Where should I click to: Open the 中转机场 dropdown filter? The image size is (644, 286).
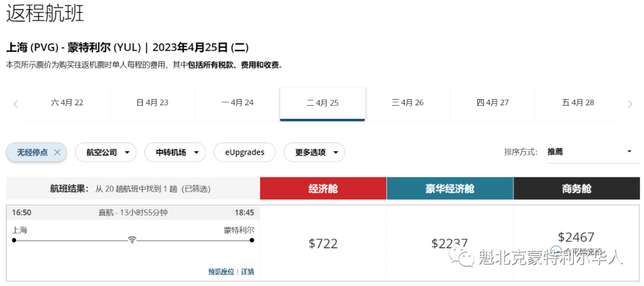coord(175,152)
